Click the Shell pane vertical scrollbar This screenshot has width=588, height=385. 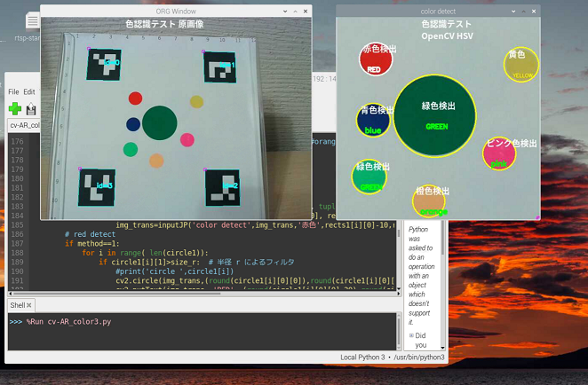(398, 332)
